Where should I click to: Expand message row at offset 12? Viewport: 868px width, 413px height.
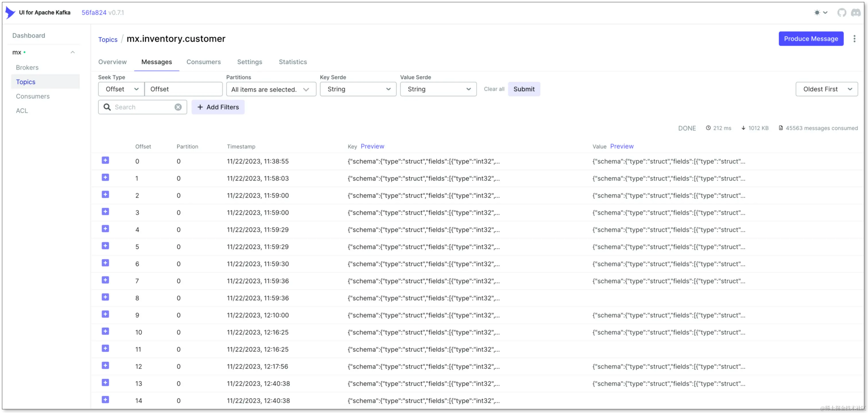(x=105, y=366)
